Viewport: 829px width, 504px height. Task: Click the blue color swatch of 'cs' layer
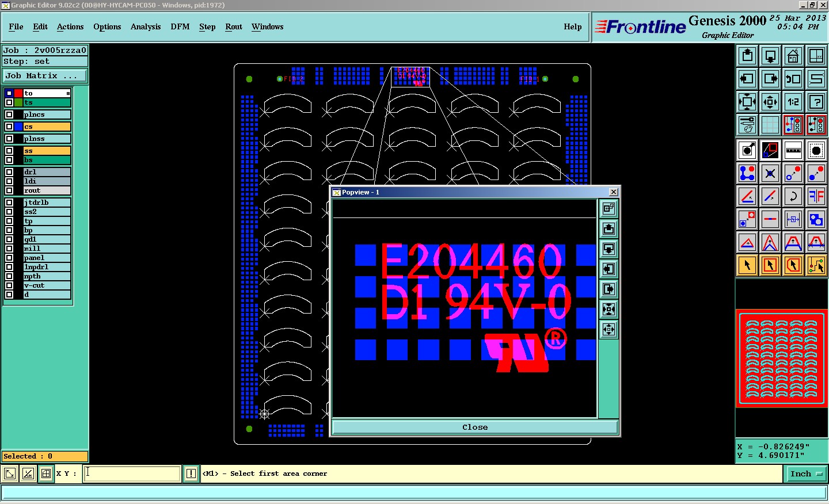18,127
